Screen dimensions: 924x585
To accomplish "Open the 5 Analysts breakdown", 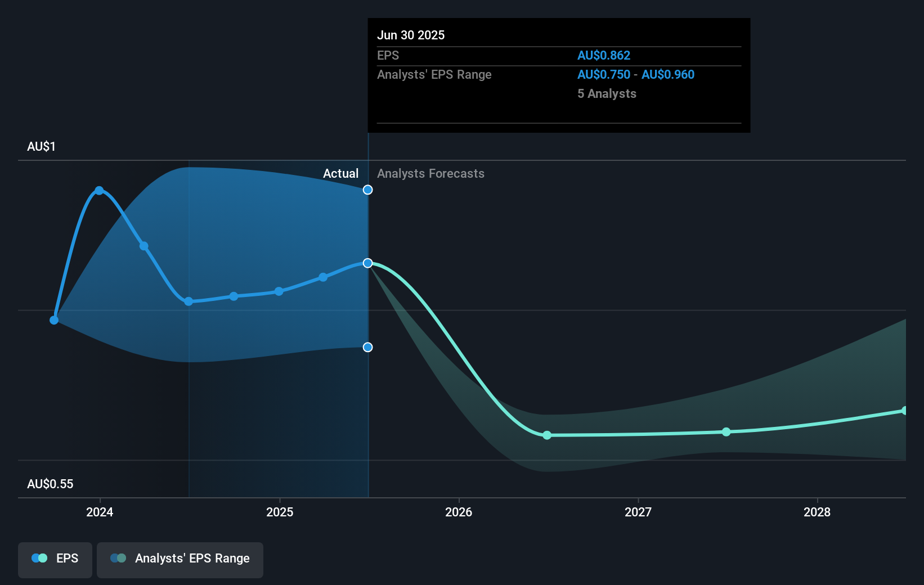I will 606,94.
